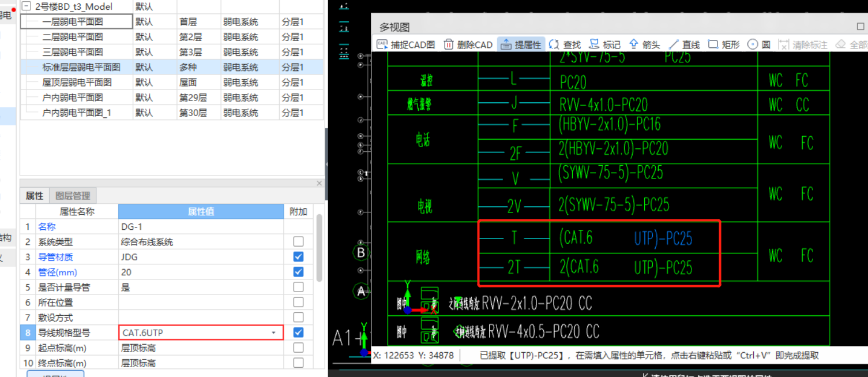Click the 电话 label in CAD table

(x=423, y=139)
